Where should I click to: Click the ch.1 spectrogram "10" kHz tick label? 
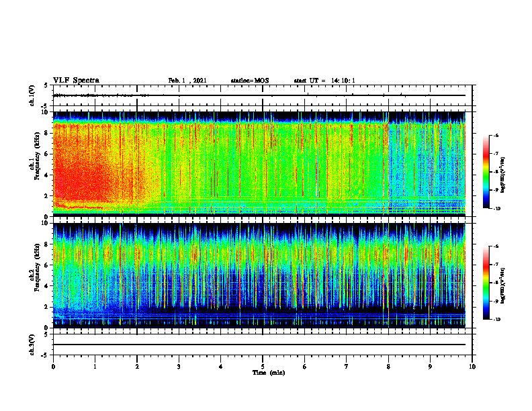tap(44, 112)
